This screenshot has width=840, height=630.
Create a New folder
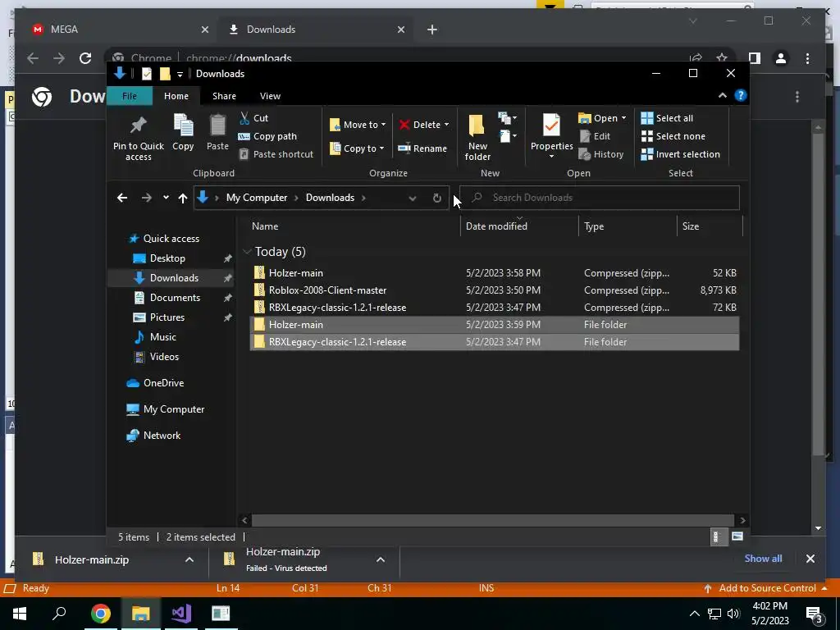pyautogui.click(x=477, y=137)
